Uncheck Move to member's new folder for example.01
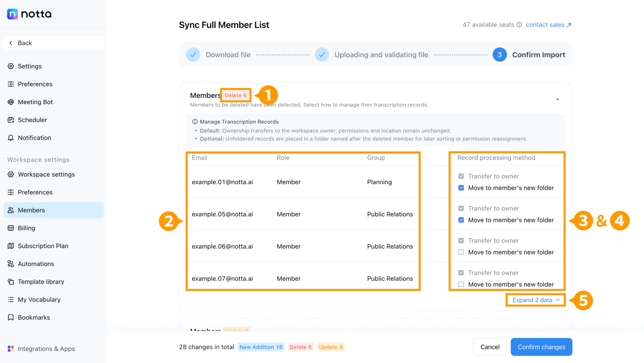The image size is (644, 363). pos(461,188)
